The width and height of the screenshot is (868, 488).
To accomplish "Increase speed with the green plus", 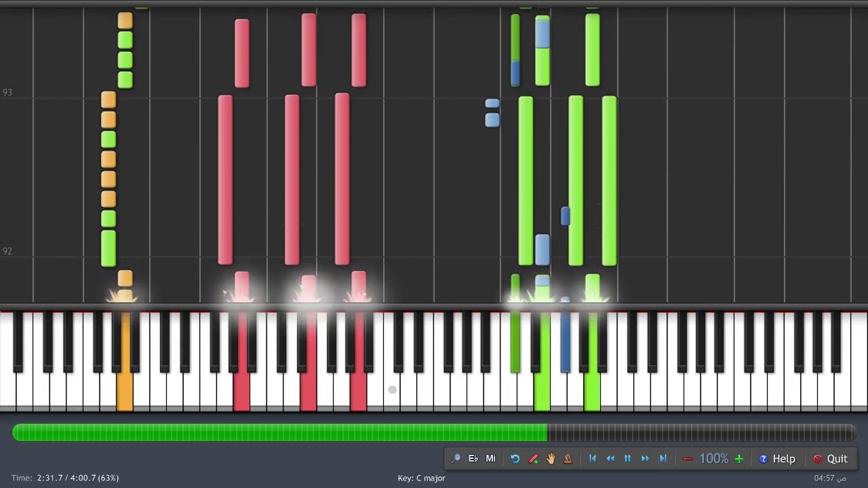I will [x=739, y=459].
